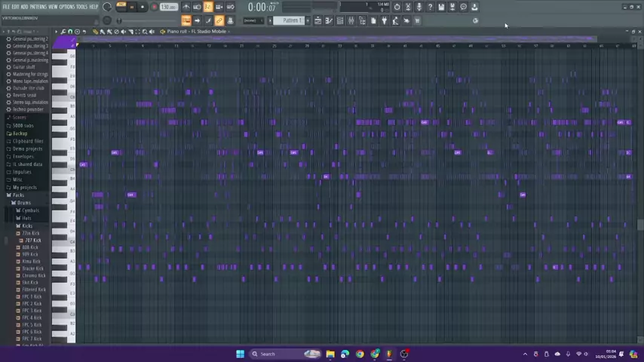Image resolution: width=644 pixels, height=362 pixels.
Task: Click the record button in transport
Action: (x=154, y=8)
